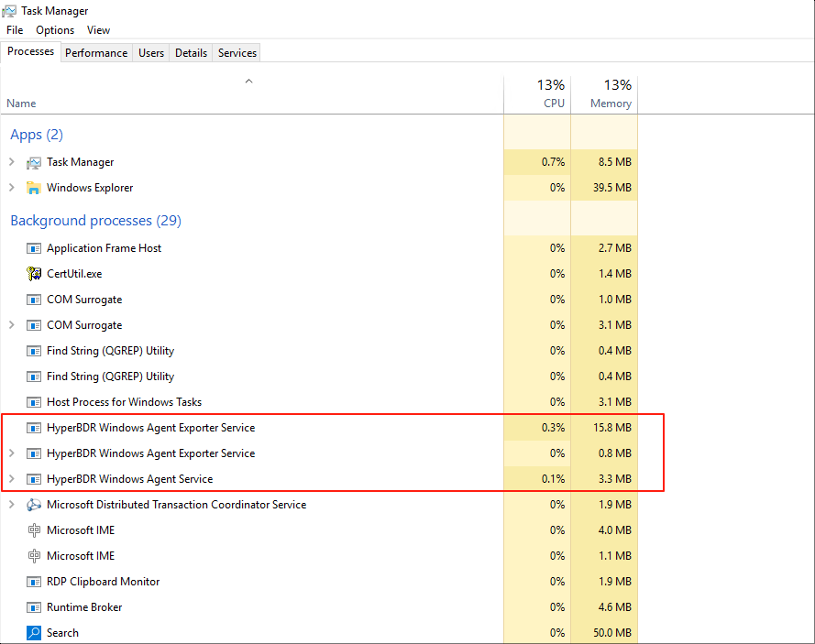This screenshot has width=815, height=644.
Task: Open the File menu
Action: coord(15,30)
